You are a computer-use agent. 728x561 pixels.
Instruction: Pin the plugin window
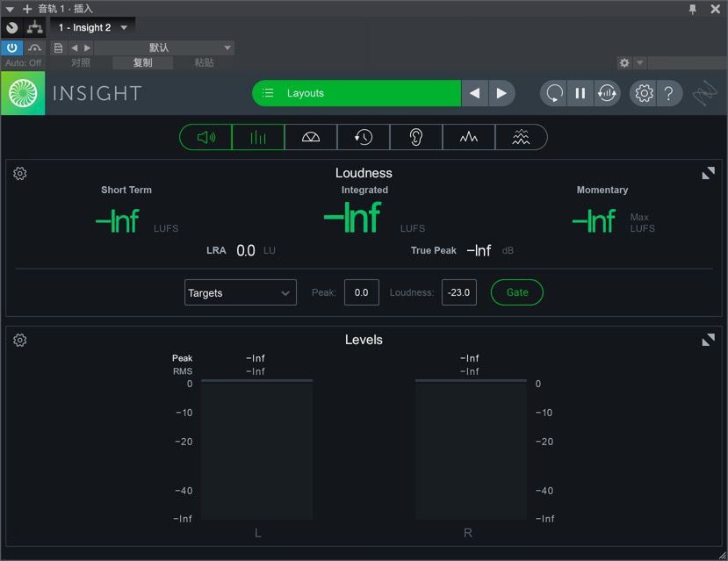click(692, 9)
